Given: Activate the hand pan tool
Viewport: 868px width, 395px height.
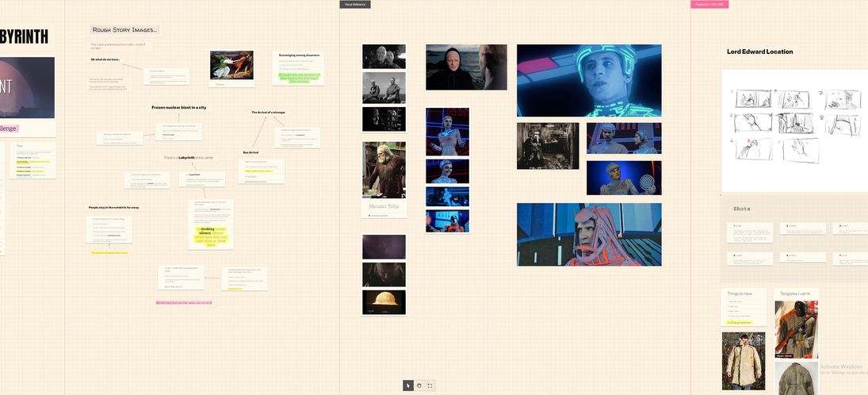Looking at the screenshot, I should coord(419,385).
